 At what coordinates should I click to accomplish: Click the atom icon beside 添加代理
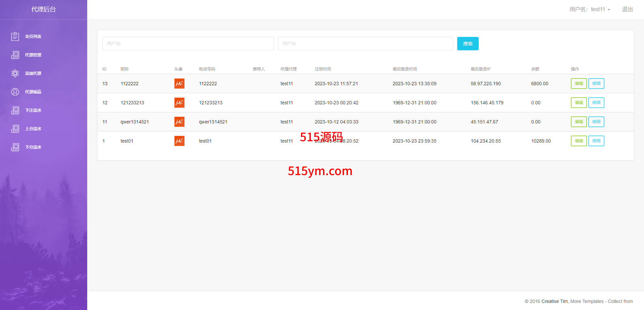click(15, 73)
